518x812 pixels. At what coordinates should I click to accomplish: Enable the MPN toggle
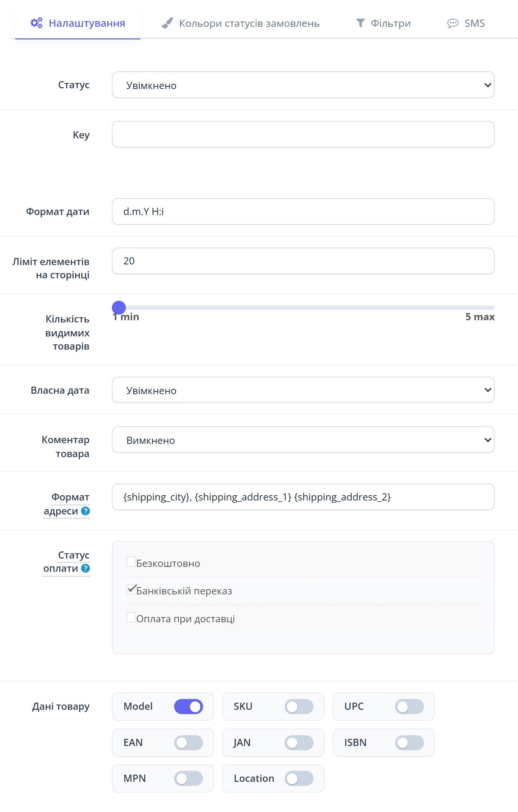(188, 778)
